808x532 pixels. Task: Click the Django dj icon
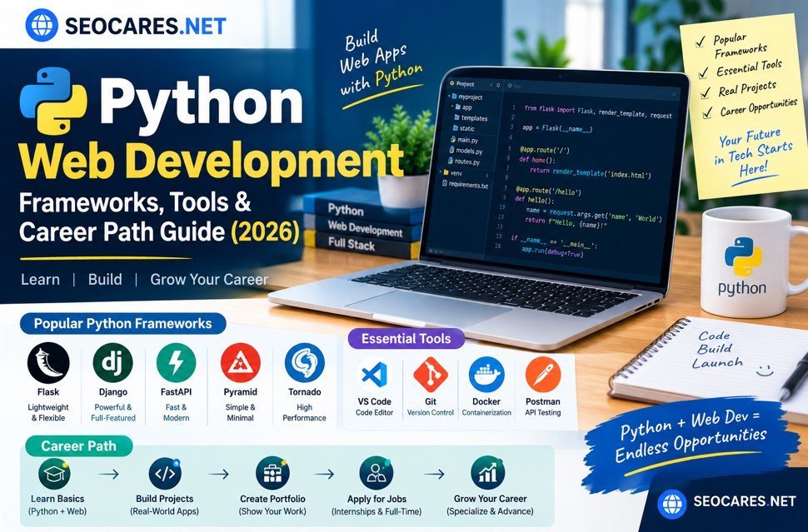point(112,363)
